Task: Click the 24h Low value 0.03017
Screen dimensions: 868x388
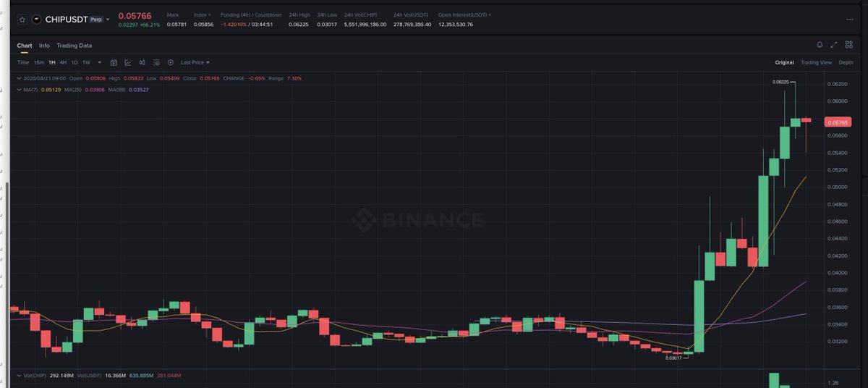Action: click(327, 25)
